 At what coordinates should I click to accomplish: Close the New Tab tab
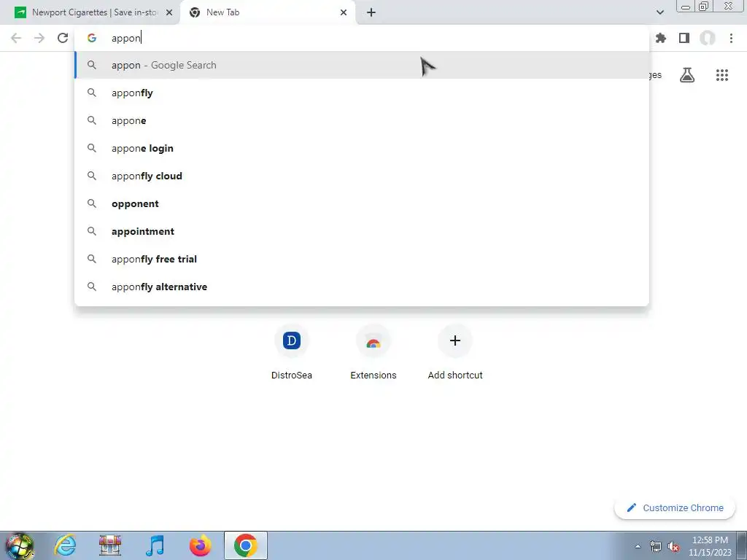click(x=344, y=12)
